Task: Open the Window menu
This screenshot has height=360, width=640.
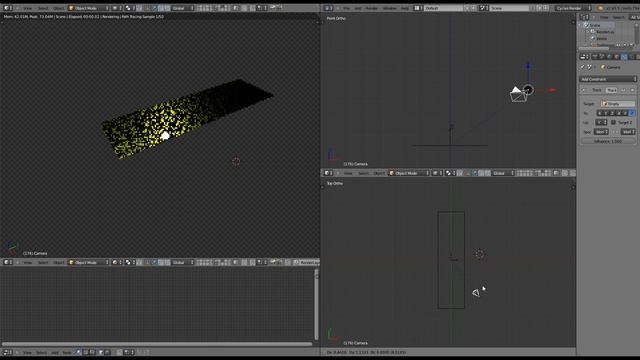Action: pyautogui.click(x=389, y=8)
